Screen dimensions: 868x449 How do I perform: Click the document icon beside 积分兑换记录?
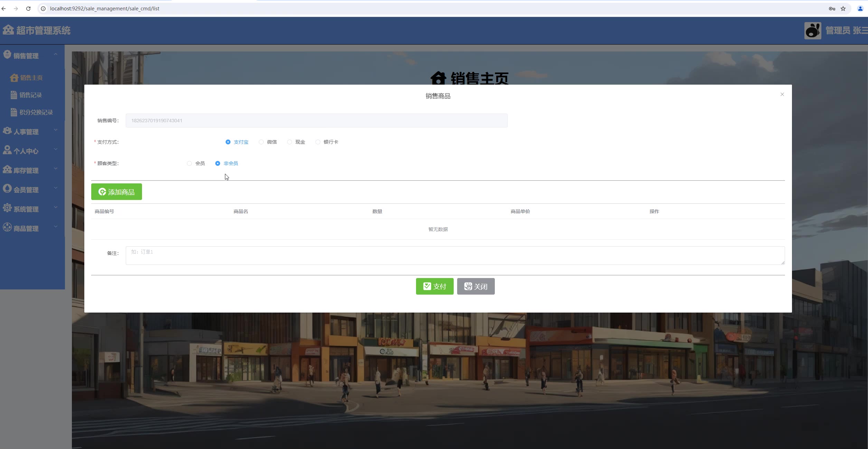coord(14,112)
